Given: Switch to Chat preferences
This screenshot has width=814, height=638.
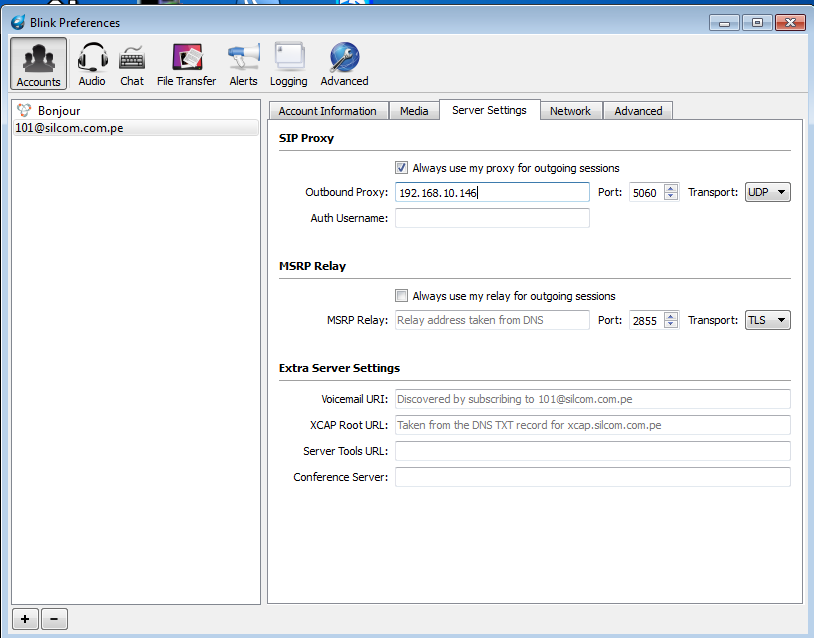Looking at the screenshot, I should 132,64.
